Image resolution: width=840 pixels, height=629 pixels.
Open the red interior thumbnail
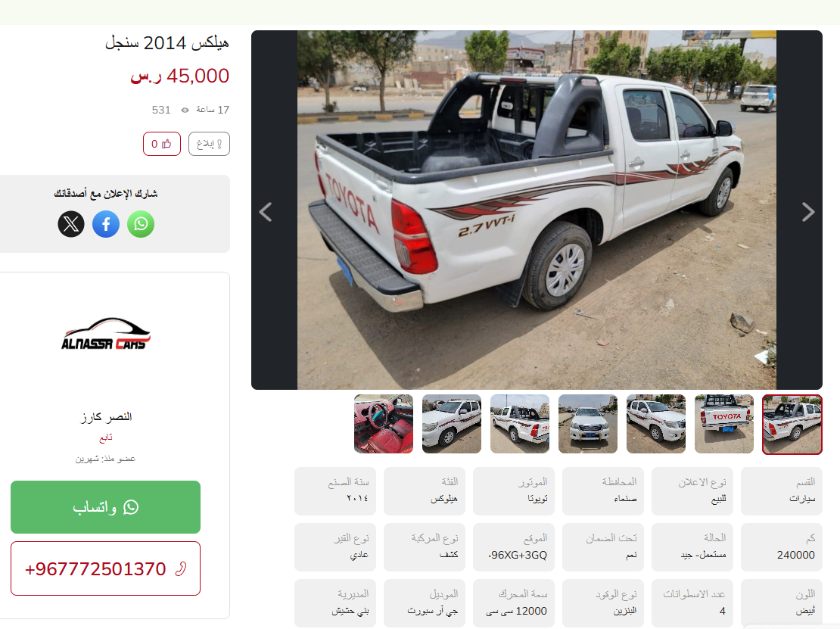click(x=384, y=424)
